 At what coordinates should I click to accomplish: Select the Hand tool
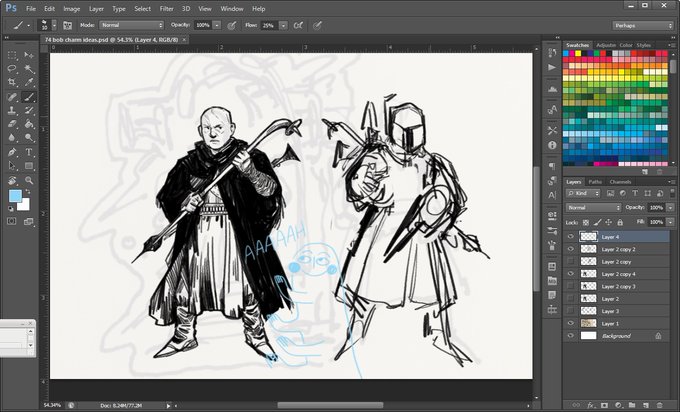point(12,180)
